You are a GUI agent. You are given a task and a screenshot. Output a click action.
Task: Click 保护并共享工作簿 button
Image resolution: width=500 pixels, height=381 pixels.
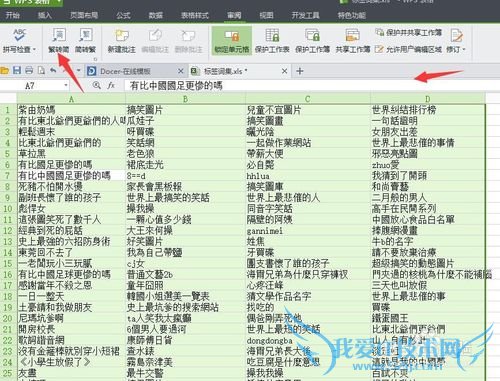click(x=409, y=32)
